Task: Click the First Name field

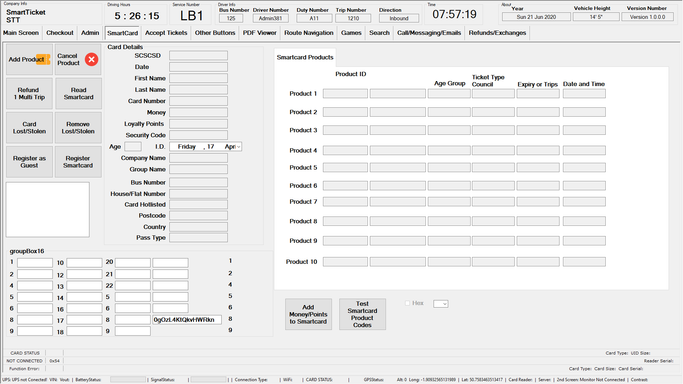Action: (x=198, y=78)
